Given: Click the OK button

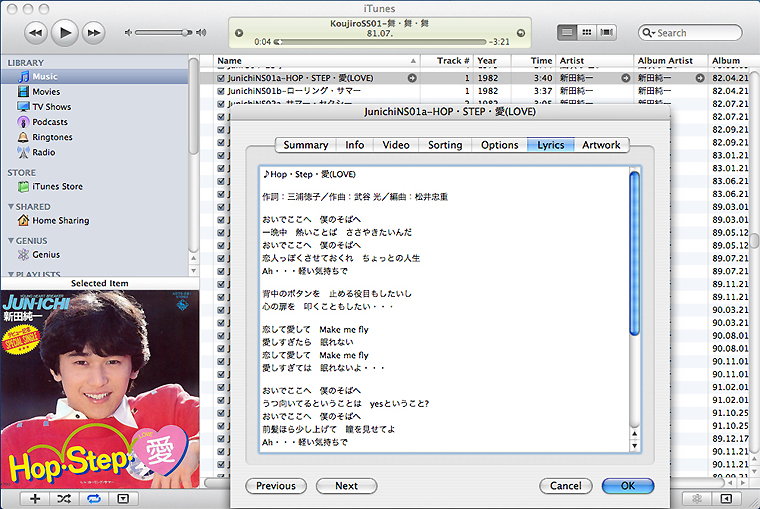Looking at the screenshot, I should click(x=628, y=486).
